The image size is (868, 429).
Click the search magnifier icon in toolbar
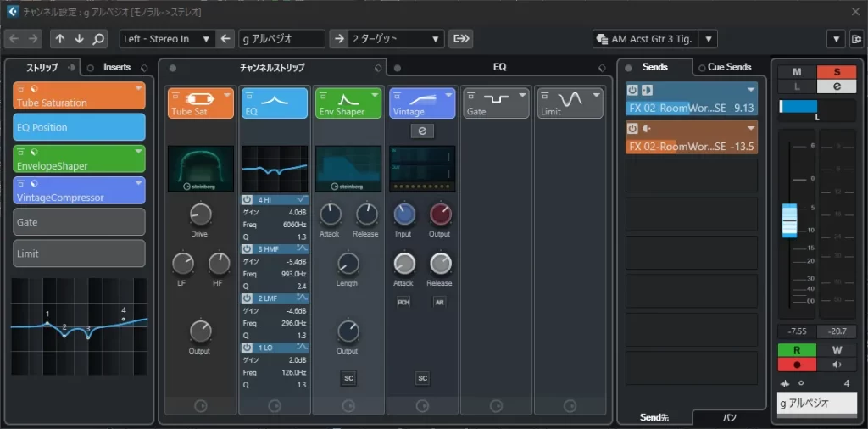[x=99, y=39]
